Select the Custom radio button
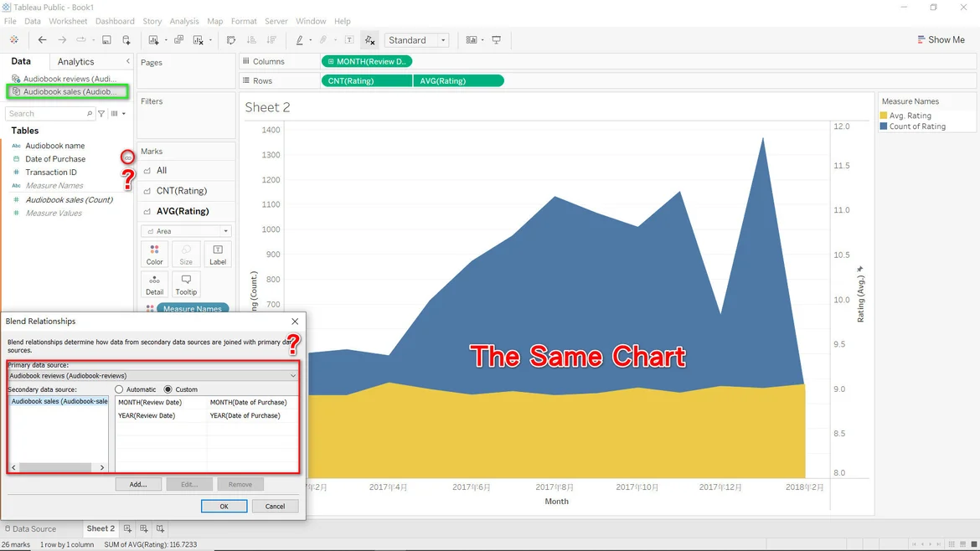Viewport: 980px width, 551px height. 168,389
